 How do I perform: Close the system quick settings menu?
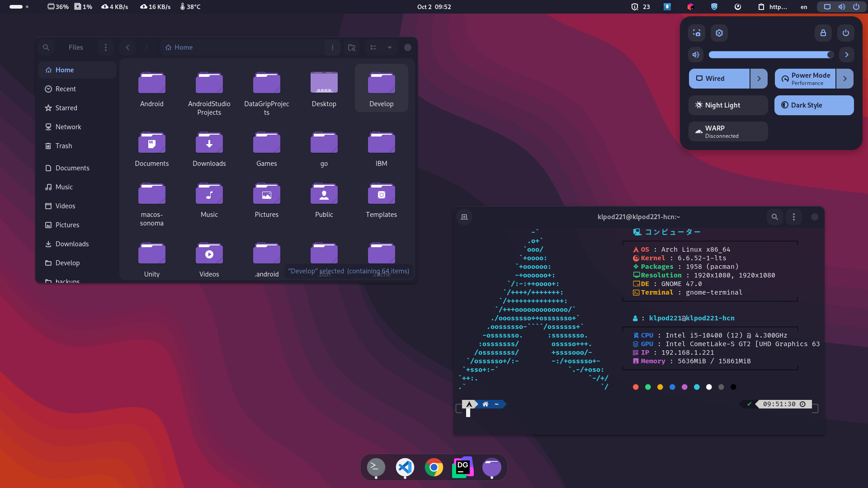pyautogui.click(x=841, y=7)
